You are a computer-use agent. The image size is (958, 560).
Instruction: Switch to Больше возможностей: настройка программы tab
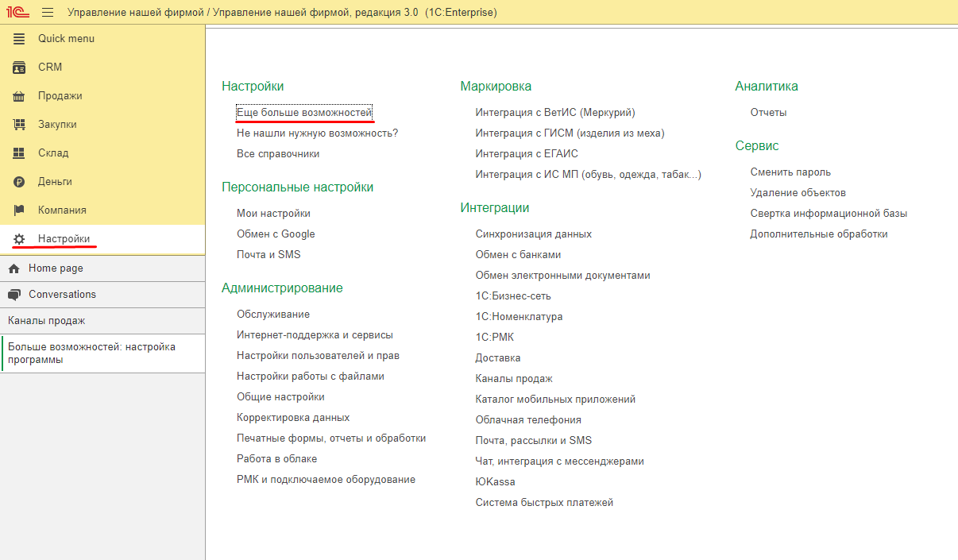(x=102, y=353)
